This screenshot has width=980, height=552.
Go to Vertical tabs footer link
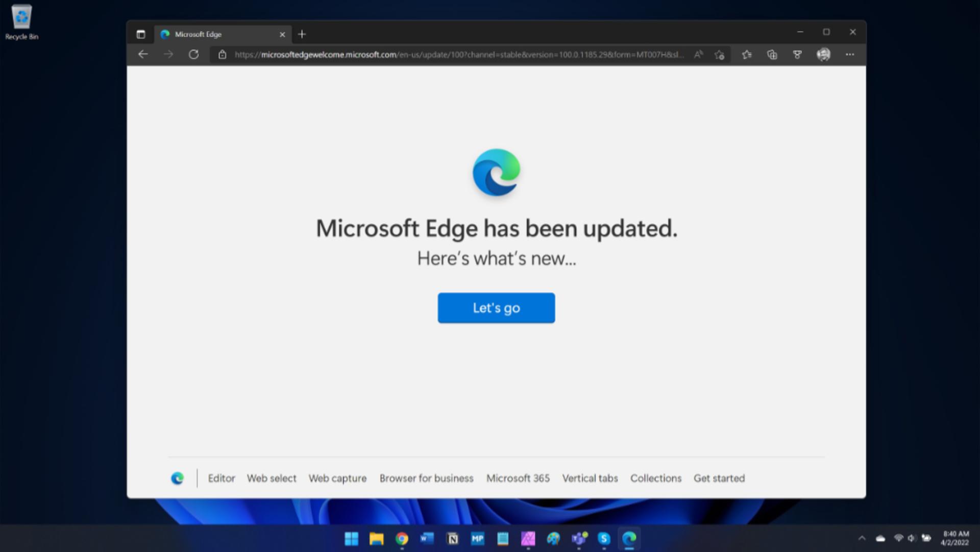(x=590, y=478)
